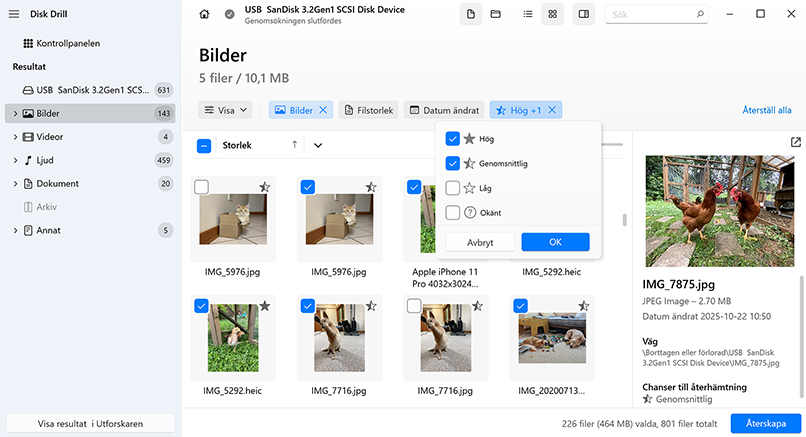
Task: Expand the Videor category in sidebar
Action: point(16,137)
